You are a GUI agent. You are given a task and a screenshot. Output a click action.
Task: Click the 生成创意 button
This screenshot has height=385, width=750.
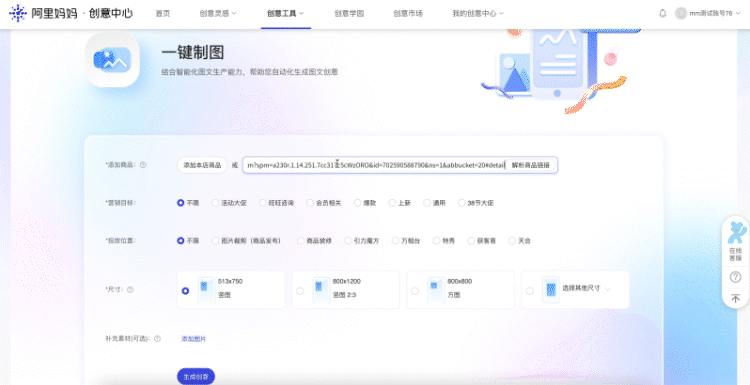click(x=196, y=376)
